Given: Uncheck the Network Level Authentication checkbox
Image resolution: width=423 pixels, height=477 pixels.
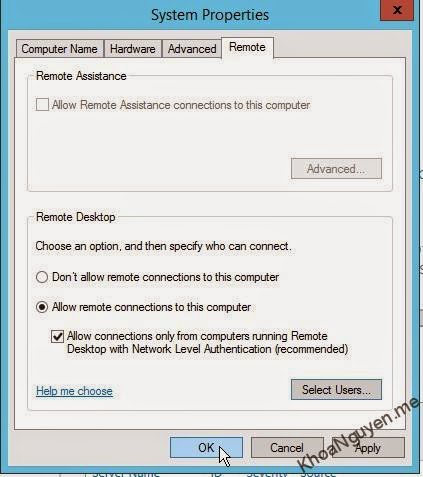Looking at the screenshot, I should (x=57, y=336).
